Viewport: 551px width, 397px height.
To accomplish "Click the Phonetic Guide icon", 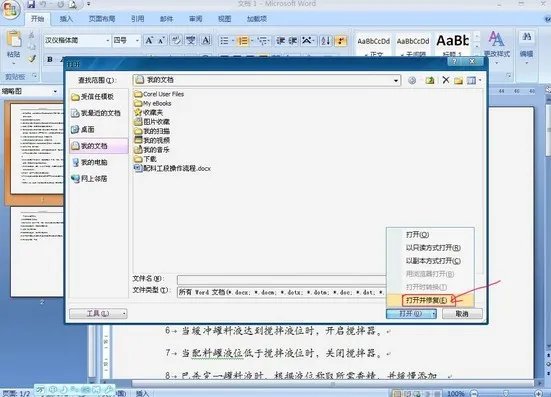I will pos(191,41).
